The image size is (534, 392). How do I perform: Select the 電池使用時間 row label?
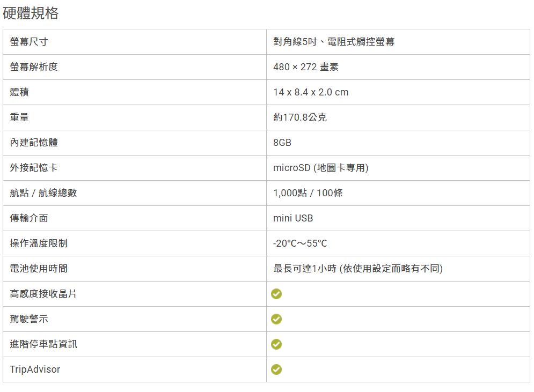point(39,269)
